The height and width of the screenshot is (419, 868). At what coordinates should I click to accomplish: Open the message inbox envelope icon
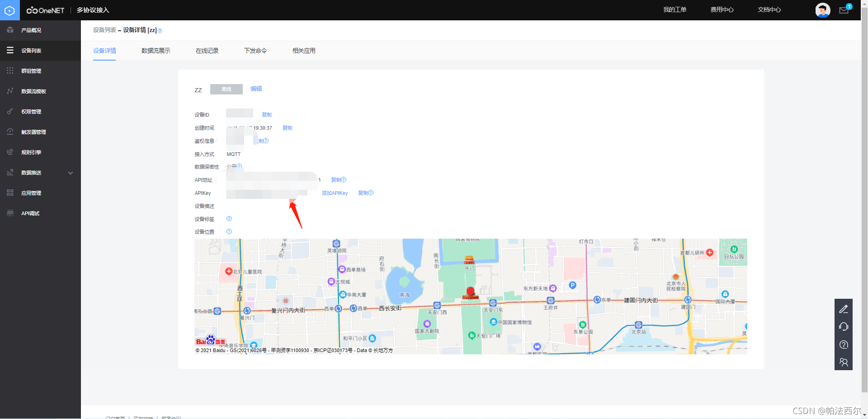click(844, 10)
